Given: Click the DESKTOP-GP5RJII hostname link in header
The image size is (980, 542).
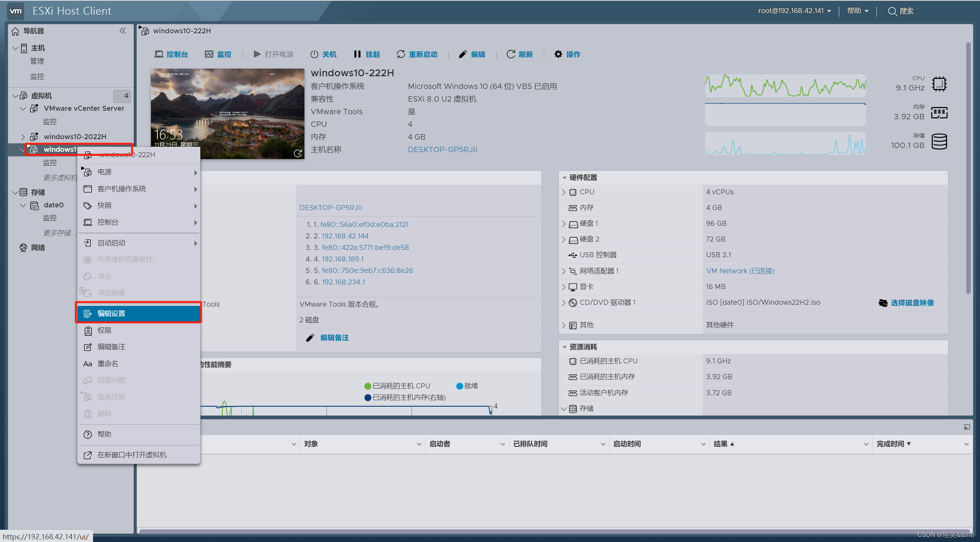Looking at the screenshot, I should coord(442,149).
